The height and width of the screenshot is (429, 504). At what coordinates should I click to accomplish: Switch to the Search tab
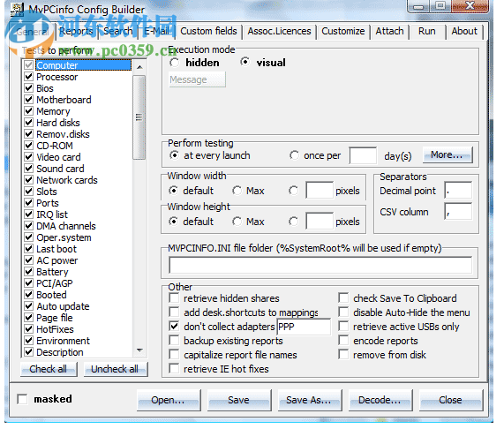tap(117, 31)
